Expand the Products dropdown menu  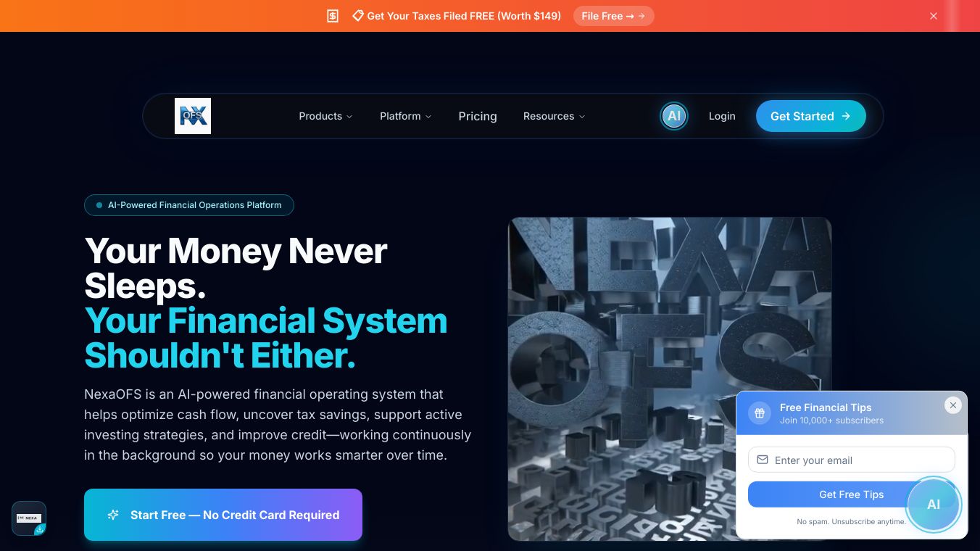pyautogui.click(x=325, y=116)
